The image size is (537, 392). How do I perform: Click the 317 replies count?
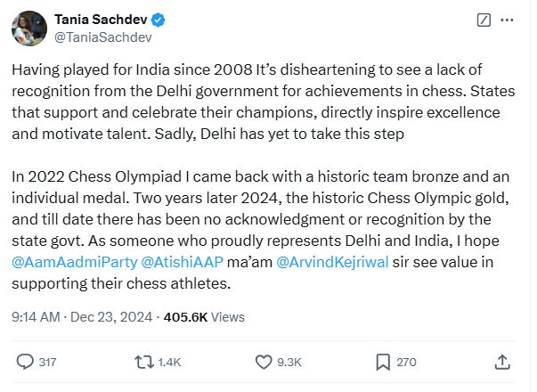tap(47, 363)
